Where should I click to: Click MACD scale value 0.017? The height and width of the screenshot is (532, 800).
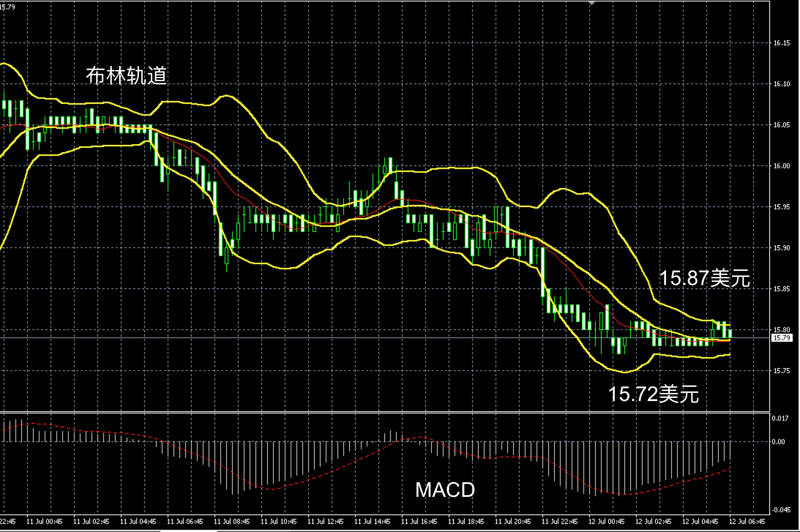click(780, 418)
